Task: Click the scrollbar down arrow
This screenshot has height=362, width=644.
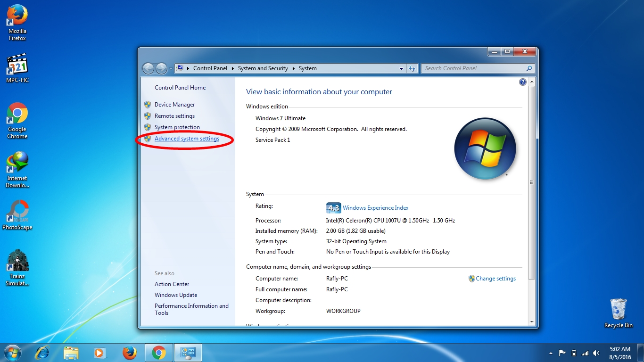Action: (532, 321)
